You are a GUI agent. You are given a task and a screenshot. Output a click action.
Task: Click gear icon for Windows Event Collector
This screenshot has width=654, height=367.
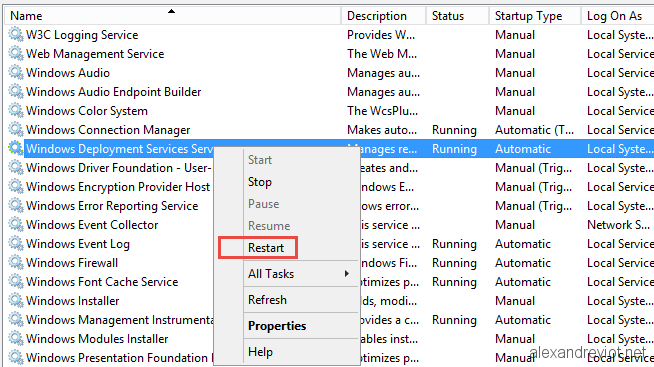pyautogui.click(x=16, y=224)
